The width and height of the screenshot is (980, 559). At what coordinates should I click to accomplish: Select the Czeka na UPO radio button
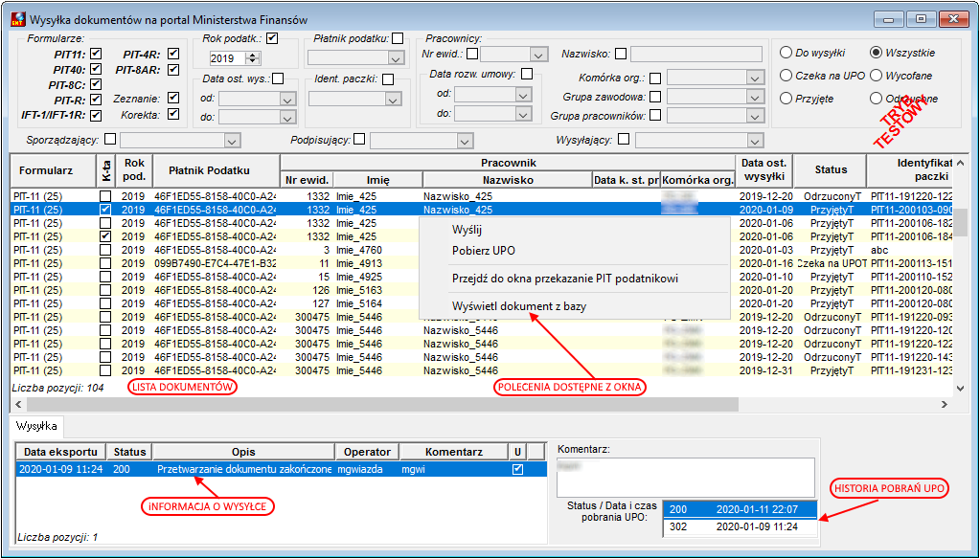(786, 76)
